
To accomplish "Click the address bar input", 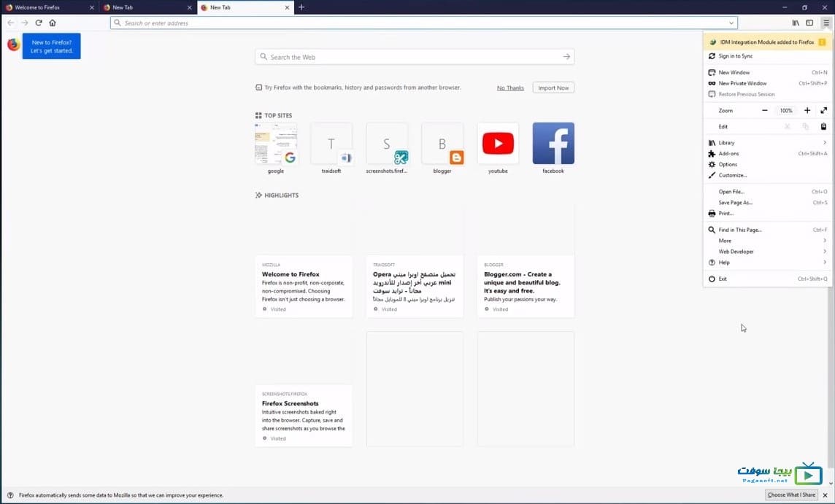I will pyautogui.click(x=423, y=23).
